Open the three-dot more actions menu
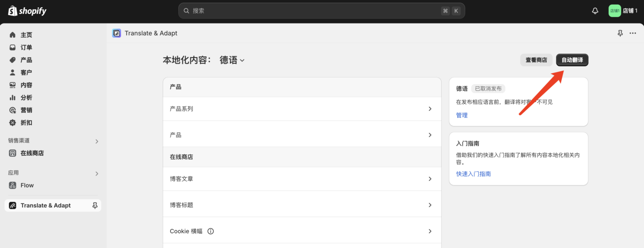Screen dimensions: 644x248 (633, 33)
